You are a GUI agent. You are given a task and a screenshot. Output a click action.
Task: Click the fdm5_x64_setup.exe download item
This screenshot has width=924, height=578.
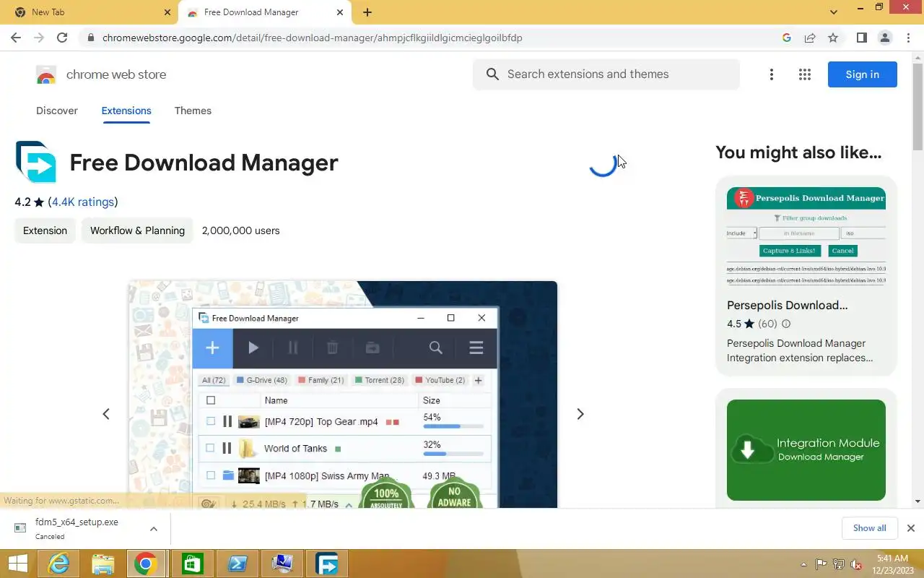coord(77,528)
